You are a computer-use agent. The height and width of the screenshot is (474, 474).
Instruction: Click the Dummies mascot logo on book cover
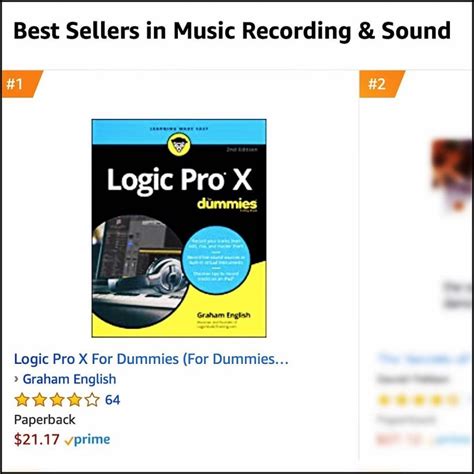[x=179, y=144]
